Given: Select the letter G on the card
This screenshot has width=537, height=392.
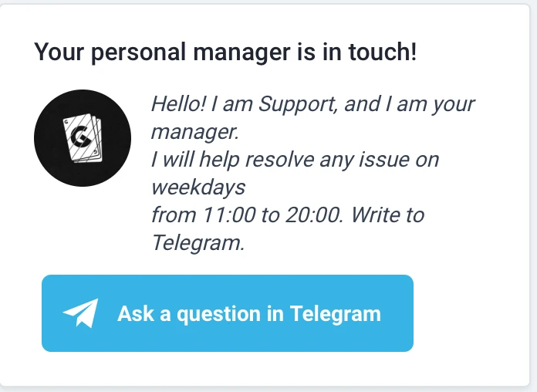Looking at the screenshot, I should click(79, 137).
